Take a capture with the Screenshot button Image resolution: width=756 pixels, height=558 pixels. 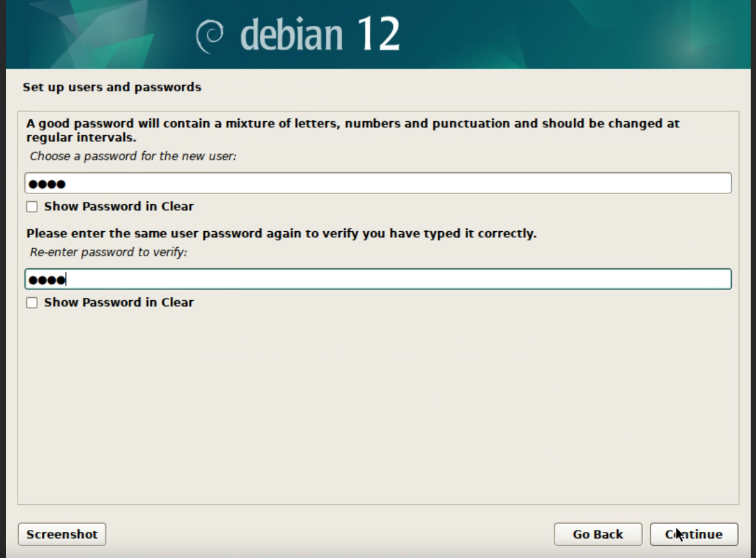pyautogui.click(x=62, y=534)
